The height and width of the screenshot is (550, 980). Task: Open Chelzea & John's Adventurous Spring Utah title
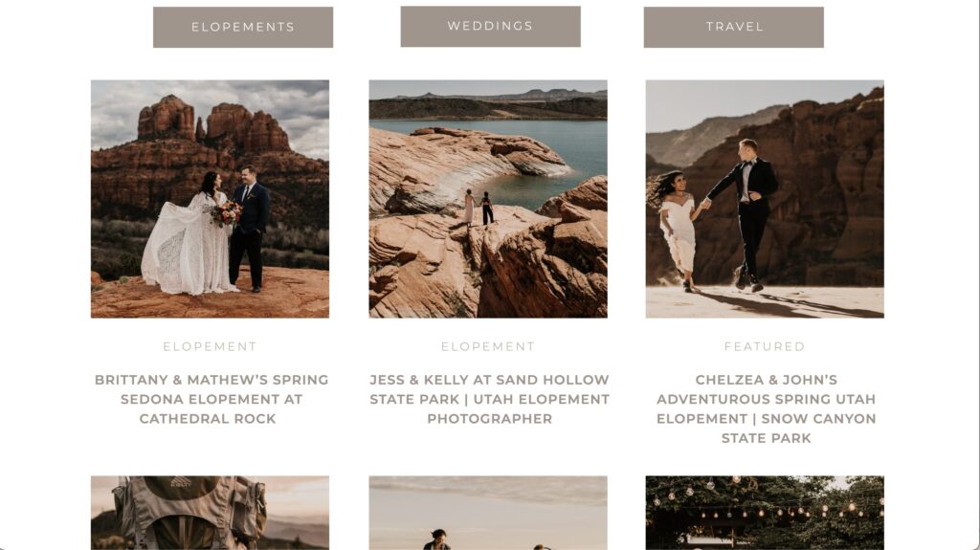(x=767, y=408)
